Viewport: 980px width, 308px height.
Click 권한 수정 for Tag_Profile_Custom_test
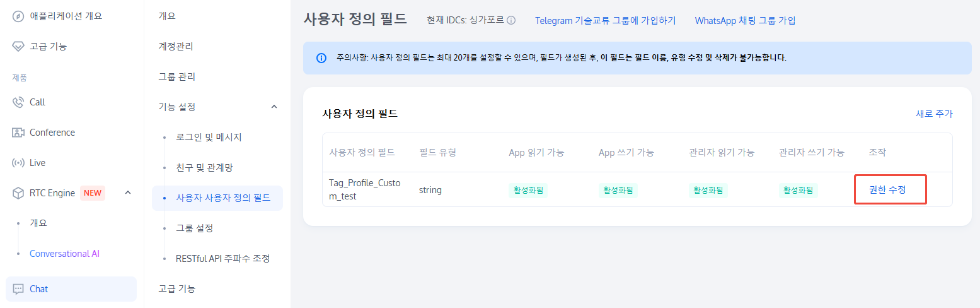point(887,189)
